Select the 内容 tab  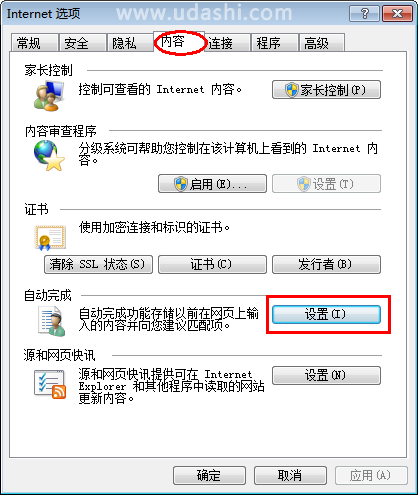[x=179, y=42]
